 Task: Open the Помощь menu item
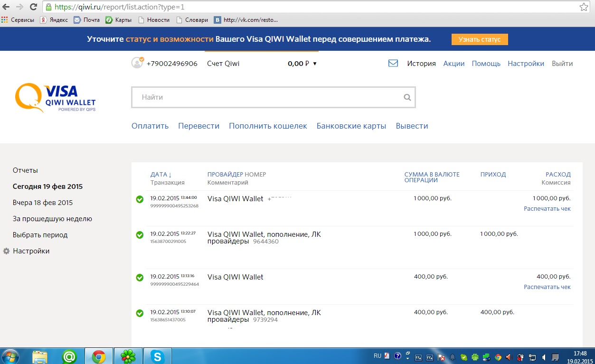click(486, 64)
